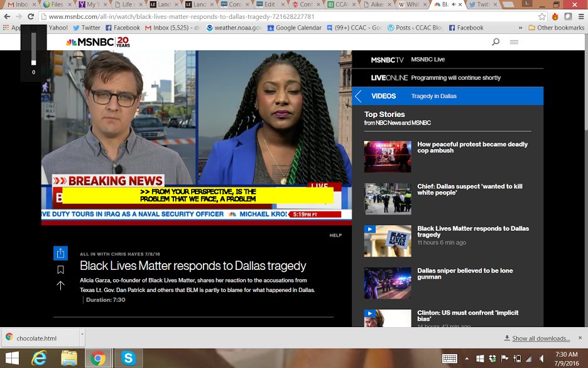Save the video with the bookmark icon
Image resolution: width=588 pixels, height=368 pixels.
pos(60,270)
